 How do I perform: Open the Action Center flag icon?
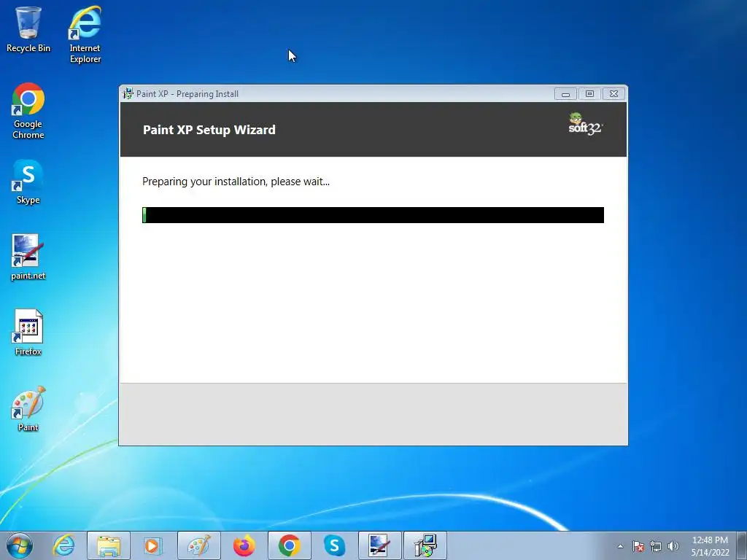coord(638,546)
